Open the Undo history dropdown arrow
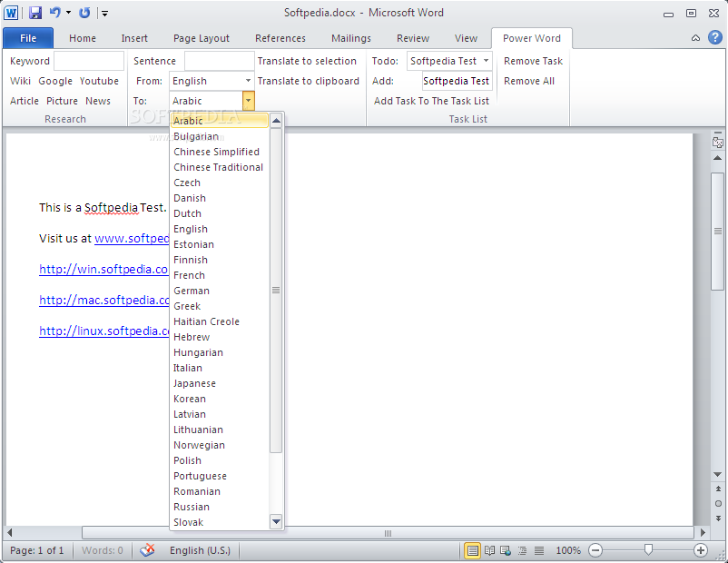This screenshot has width=728, height=563. tap(68, 13)
